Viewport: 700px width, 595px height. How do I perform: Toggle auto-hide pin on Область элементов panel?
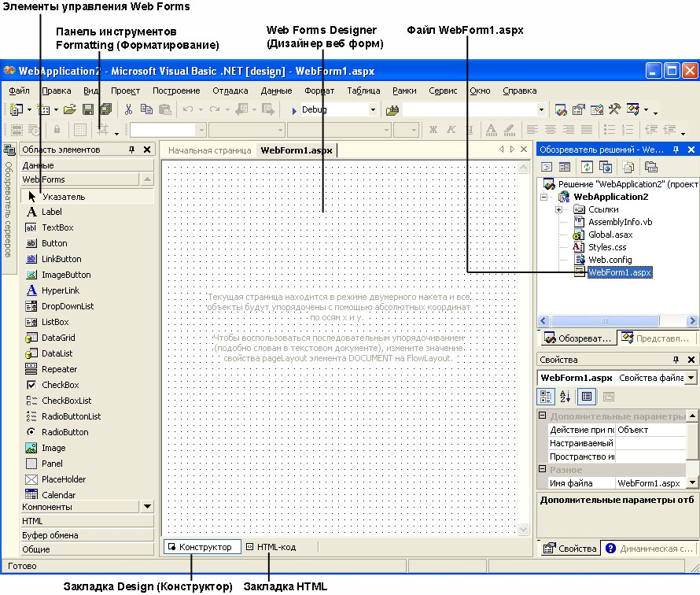[x=131, y=150]
